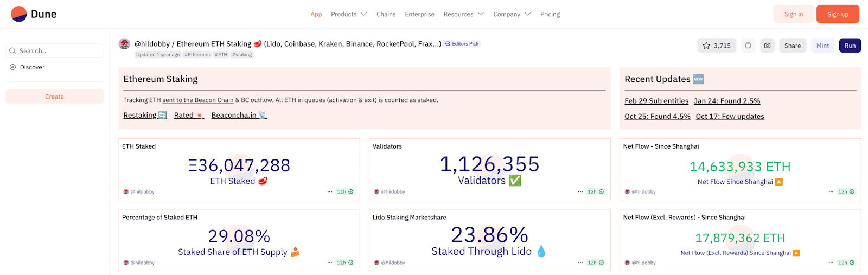Open the Enterprise menu item
The height and width of the screenshot is (275, 868).
click(419, 14)
